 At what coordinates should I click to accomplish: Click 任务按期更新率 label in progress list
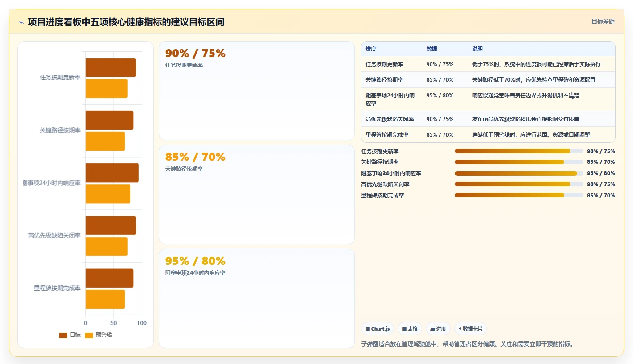pos(380,151)
